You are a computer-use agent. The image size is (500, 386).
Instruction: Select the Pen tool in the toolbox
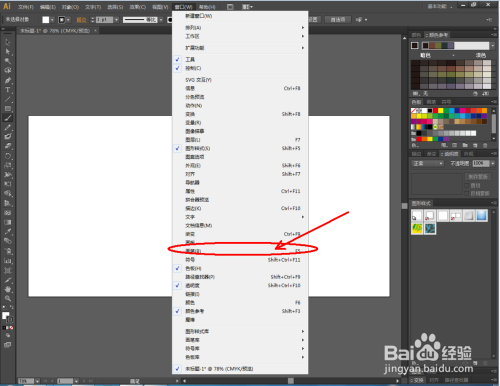pyautogui.click(x=8, y=80)
